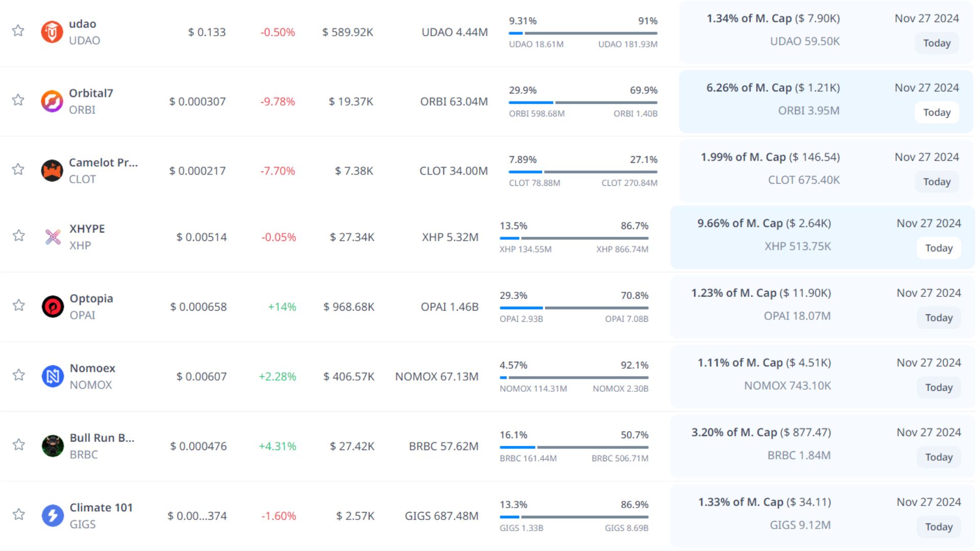Toggle favorite star for XHYPE
Image resolution: width=980 pixels, height=551 pixels.
coord(19,235)
